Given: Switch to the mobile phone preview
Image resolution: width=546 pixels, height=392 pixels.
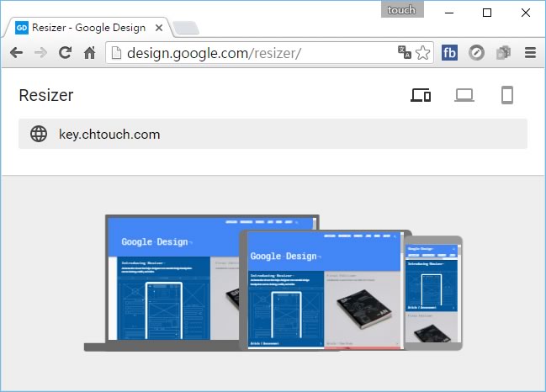Looking at the screenshot, I should click(507, 95).
